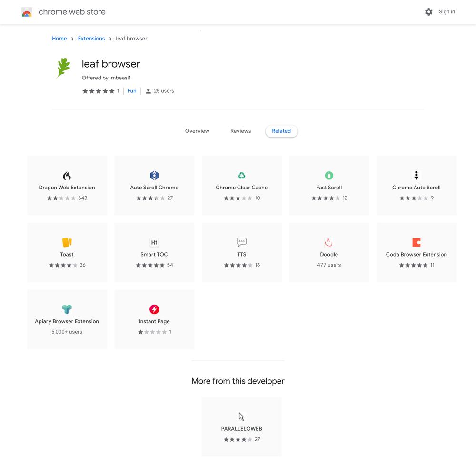476x476 pixels.
Task: Click the Apiary teal blocks icon
Action: tap(67, 309)
